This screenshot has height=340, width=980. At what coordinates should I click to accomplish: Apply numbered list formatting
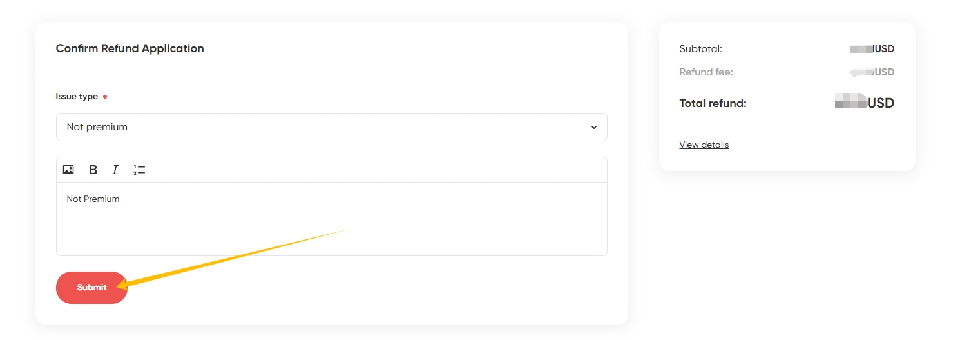(139, 170)
